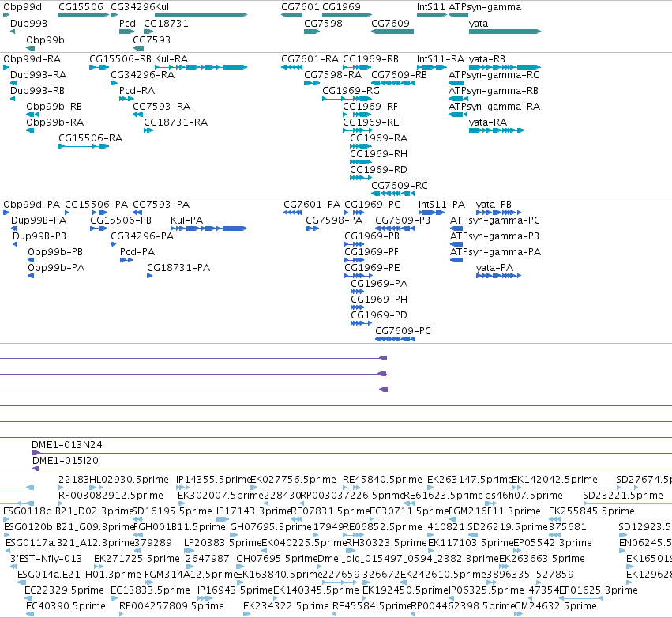Select the Pcd gene label

[127, 23]
